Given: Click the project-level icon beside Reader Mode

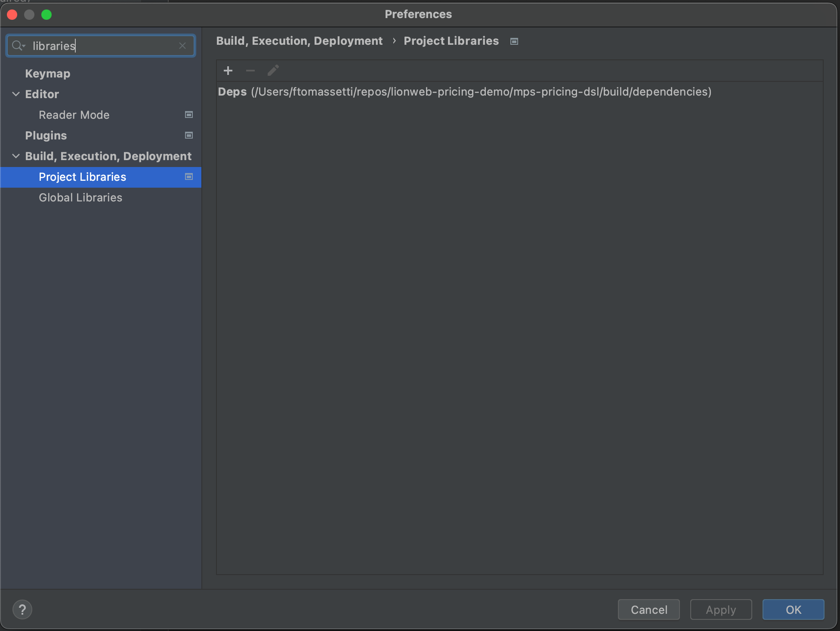Looking at the screenshot, I should click(x=188, y=115).
